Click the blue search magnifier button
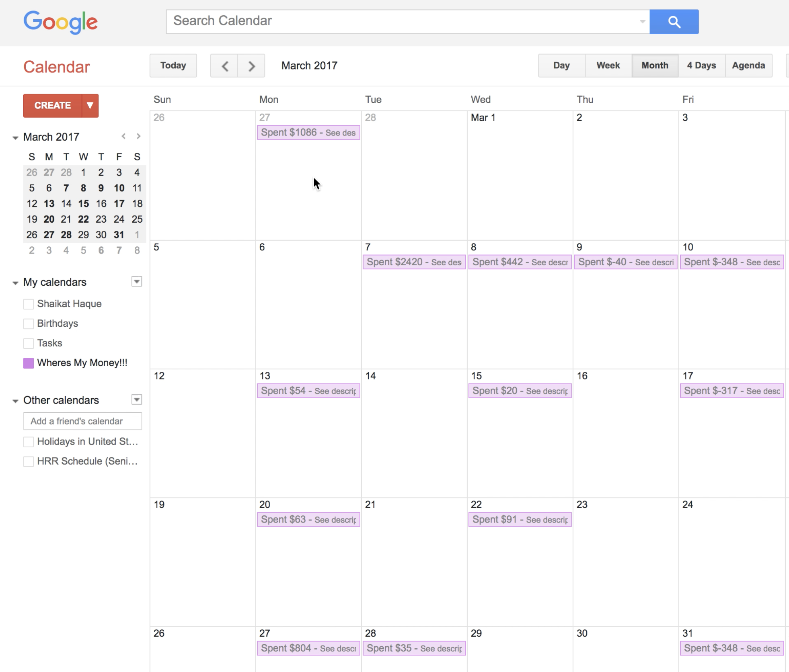The image size is (789, 672). (674, 22)
